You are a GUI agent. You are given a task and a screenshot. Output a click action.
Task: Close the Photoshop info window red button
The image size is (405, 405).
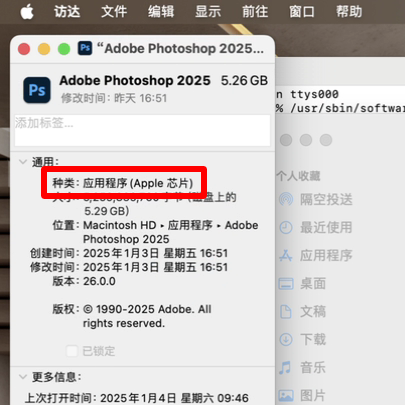[24, 49]
